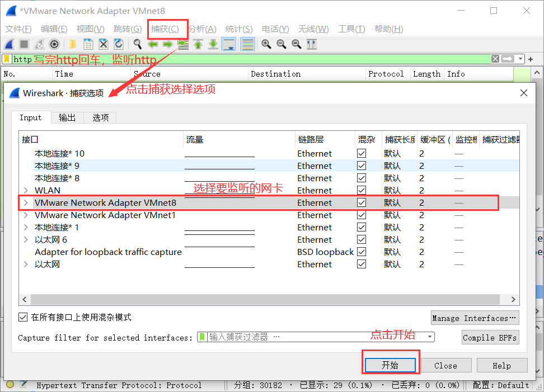Open a capture file via the folder icon
This screenshot has width=544, height=392.
click(73, 44)
